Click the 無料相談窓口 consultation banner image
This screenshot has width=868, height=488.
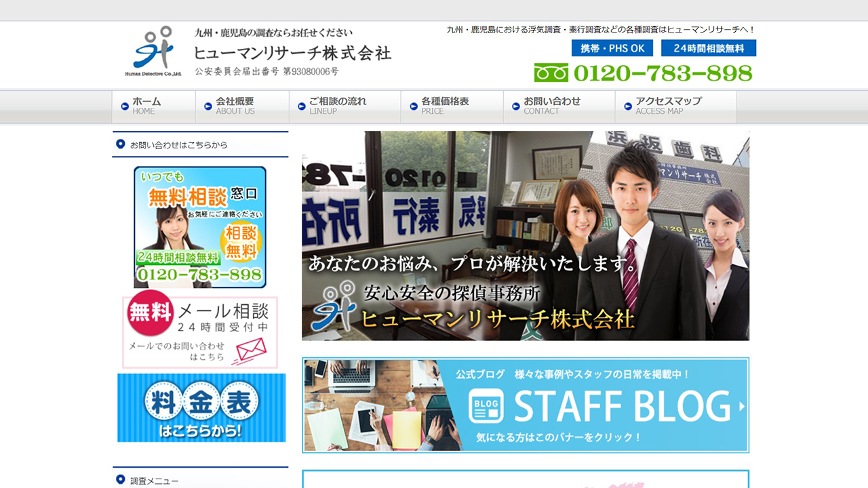(201, 226)
